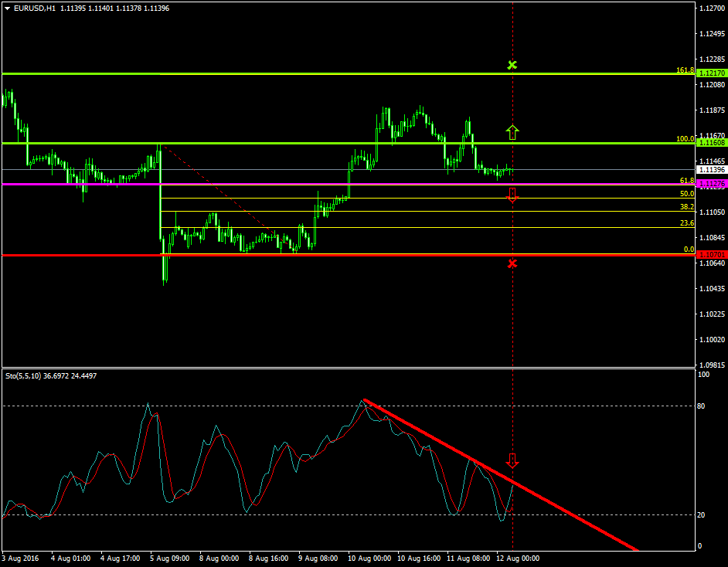728x567 pixels.
Task: Click the Fibonacci 38.2 level label
Action: (x=686, y=207)
